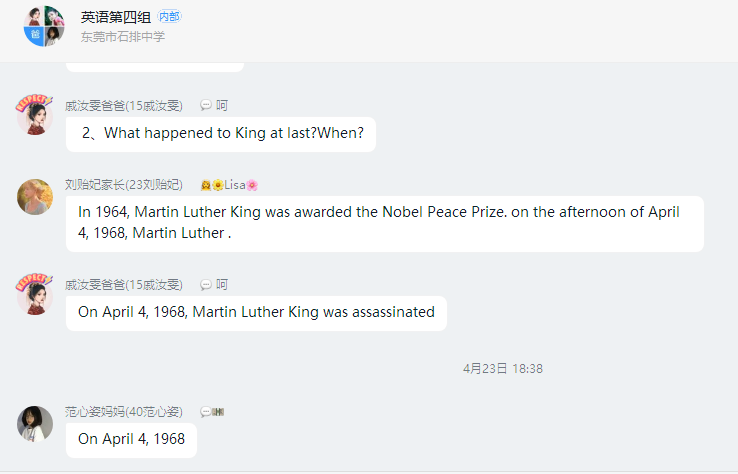Screen dimensions: 738x474
Task: Click the group title 英语第四组
Action: [x=116, y=17]
